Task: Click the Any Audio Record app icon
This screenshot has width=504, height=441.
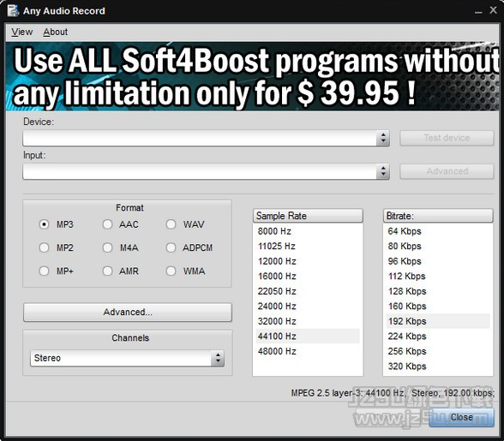Action: click(x=13, y=10)
